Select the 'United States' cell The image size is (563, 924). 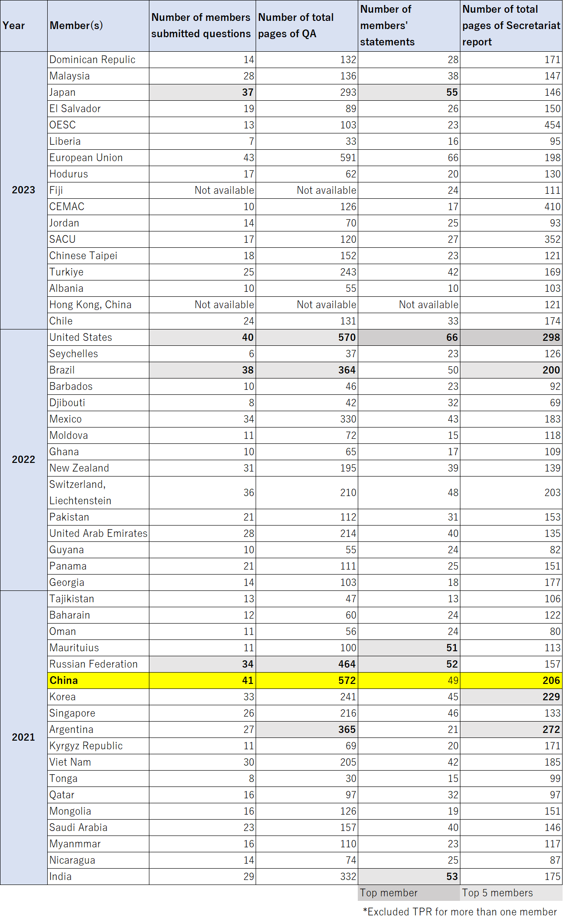[98, 338]
